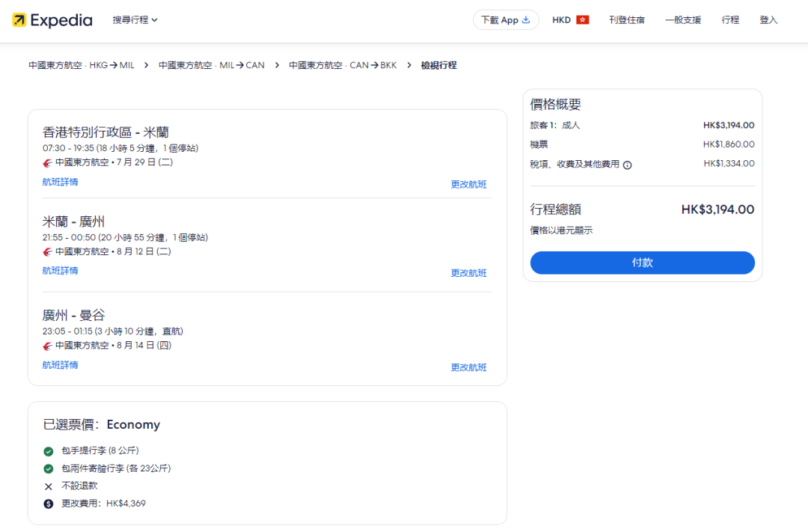
Task: Click the chevron after MIL→CAN breadcrumb
Action: 277,65
